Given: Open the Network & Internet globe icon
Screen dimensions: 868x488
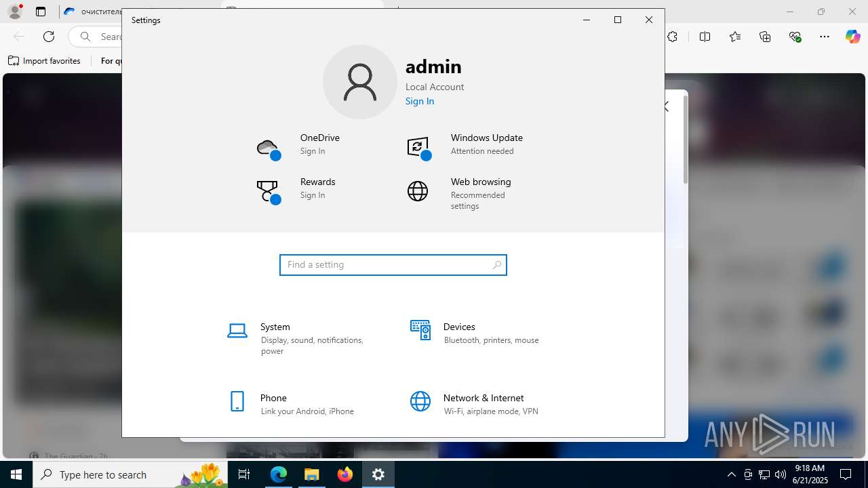Looking at the screenshot, I should 420,401.
